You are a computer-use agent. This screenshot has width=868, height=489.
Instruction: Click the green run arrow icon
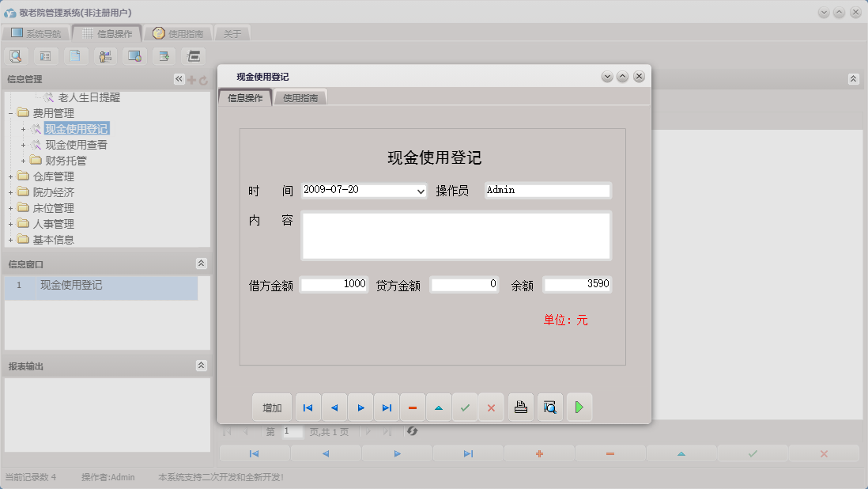pos(579,407)
